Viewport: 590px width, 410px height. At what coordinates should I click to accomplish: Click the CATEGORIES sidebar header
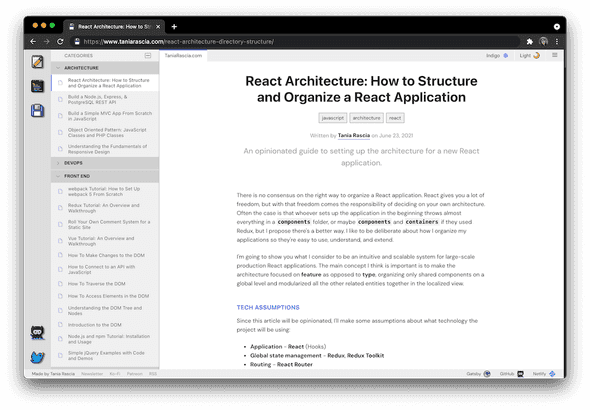78,56
